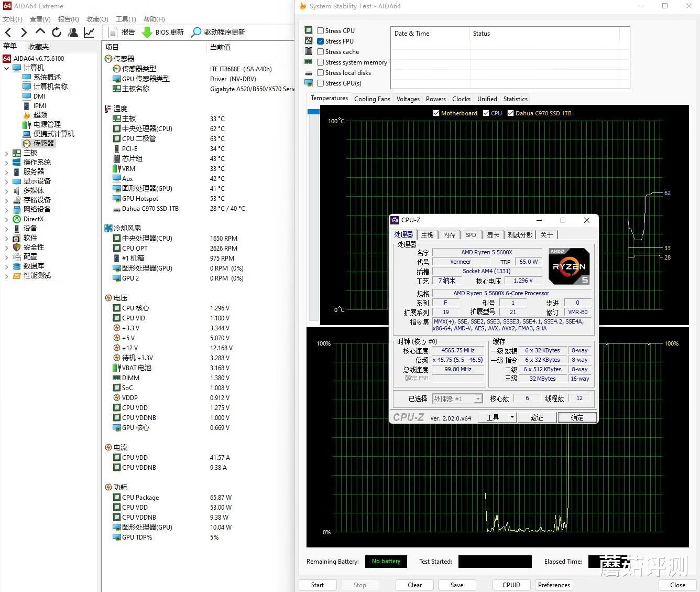The image size is (700, 592).
Task: Switch to the Voltages tab
Action: 408,99
